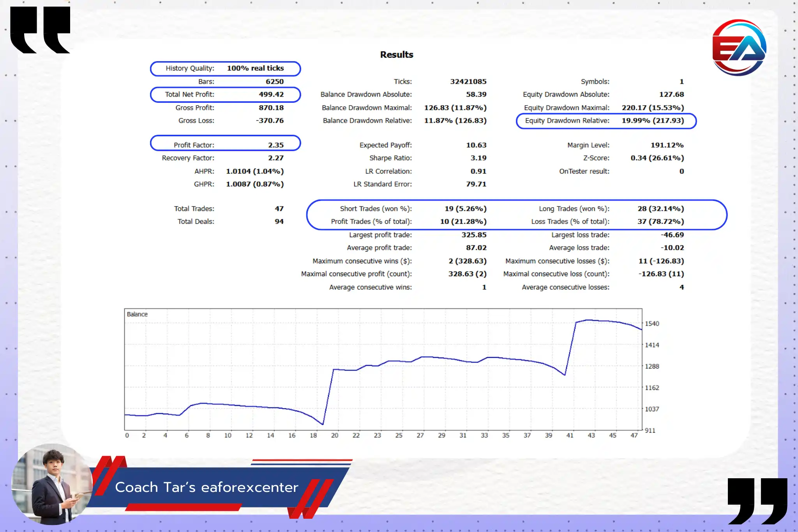Click the 1288 balance axis label
The image size is (798, 532).
pos(652,366)
